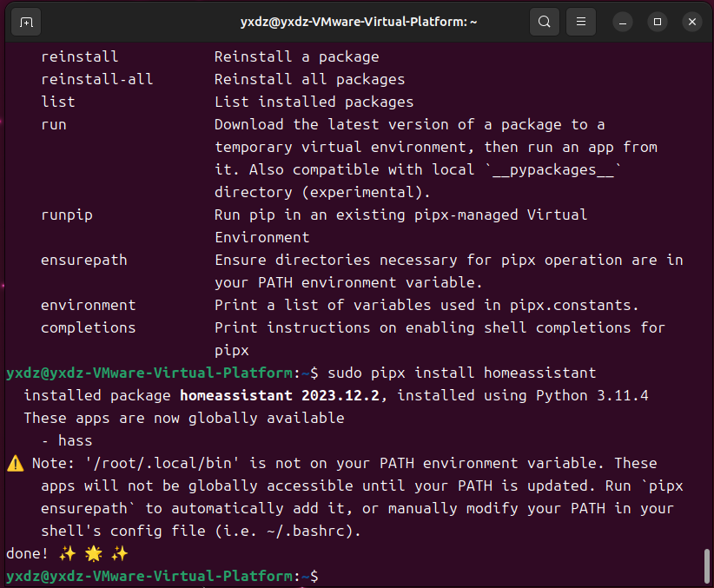
Task: Click the 'environment' command name
Action: pos(89,305)
